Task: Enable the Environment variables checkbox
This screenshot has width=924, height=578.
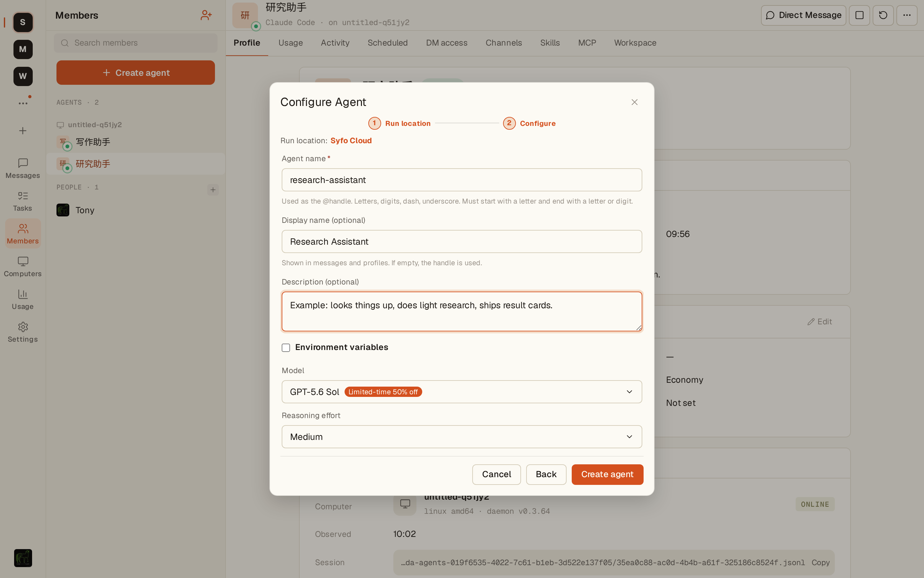Action: pyautogui.click(x=286, y=347)
